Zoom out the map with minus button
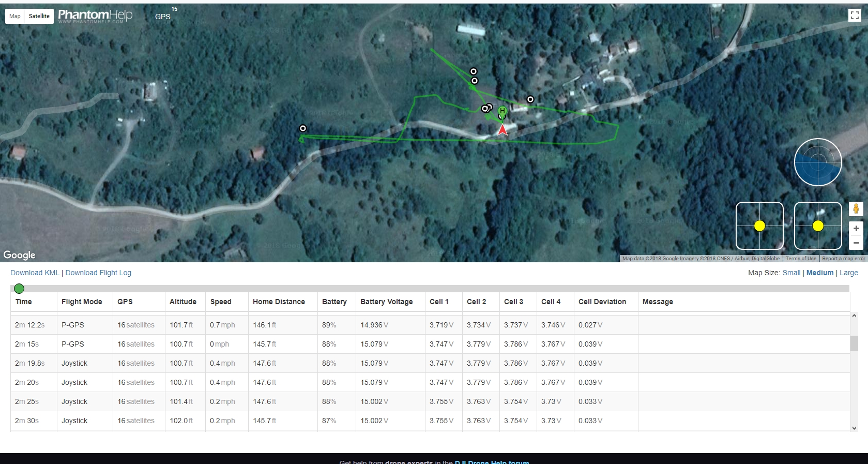 point(856,243)
